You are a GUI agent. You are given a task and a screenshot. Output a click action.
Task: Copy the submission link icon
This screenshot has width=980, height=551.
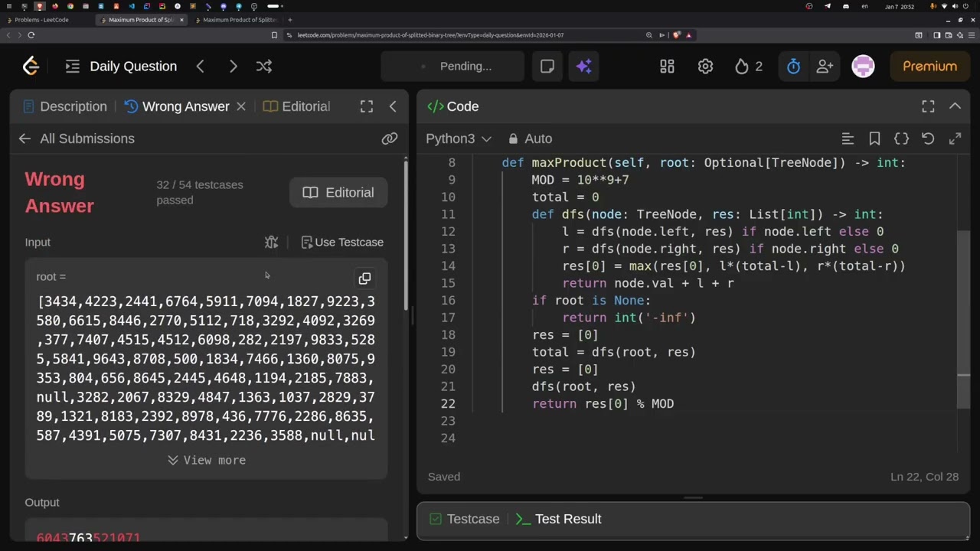coord(390,139)
